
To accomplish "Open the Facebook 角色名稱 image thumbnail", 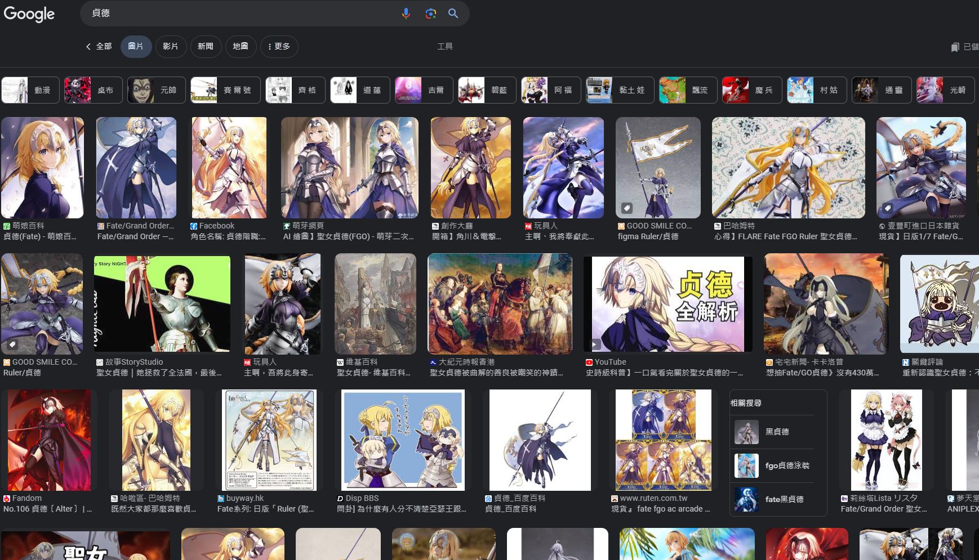I will point(229,168).
